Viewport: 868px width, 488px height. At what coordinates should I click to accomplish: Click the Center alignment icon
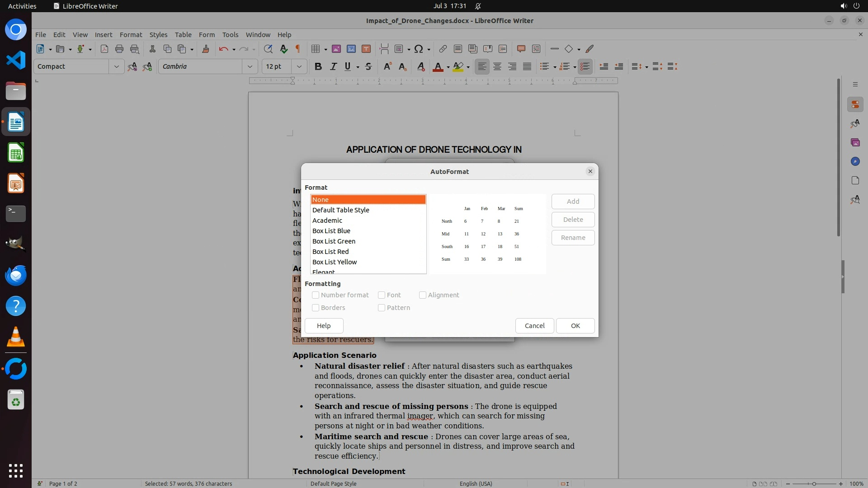pos(497,66)
